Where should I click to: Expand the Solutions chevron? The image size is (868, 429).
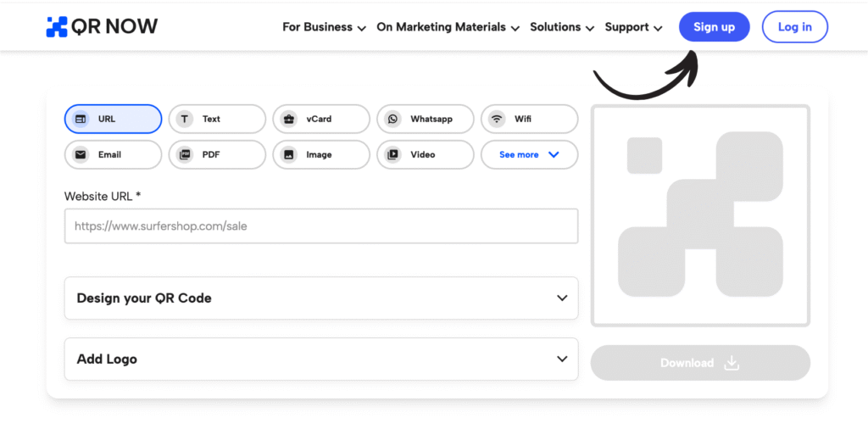point(590,28)
